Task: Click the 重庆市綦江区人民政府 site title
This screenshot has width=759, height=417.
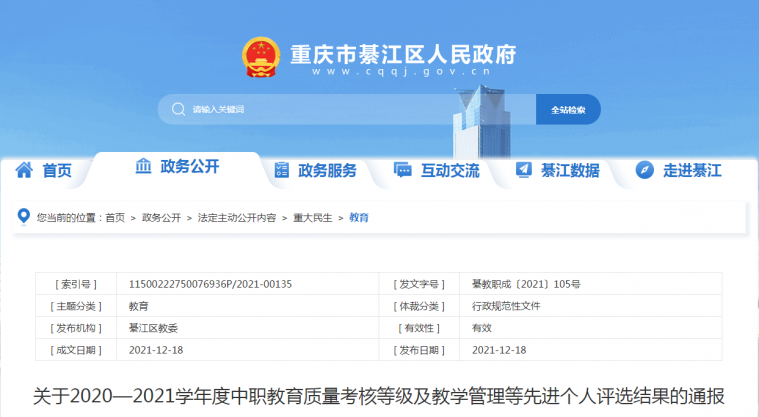Action: [x=402, y=53]
